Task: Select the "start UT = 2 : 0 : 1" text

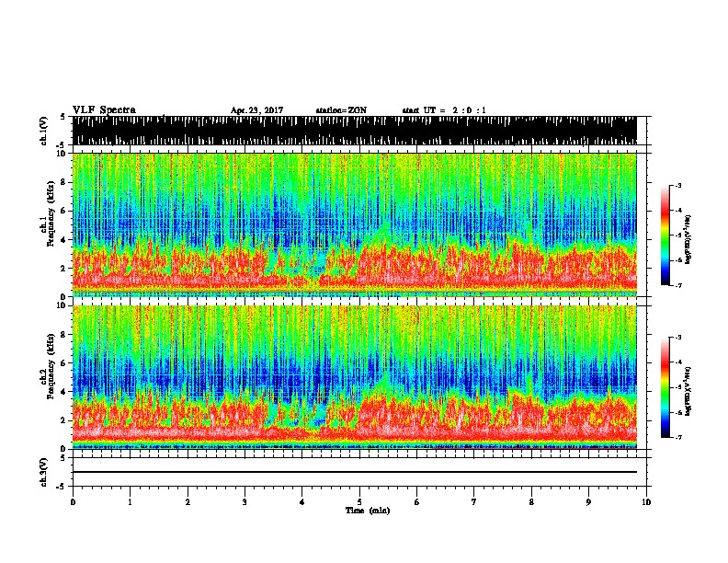Action: (444, 110)
